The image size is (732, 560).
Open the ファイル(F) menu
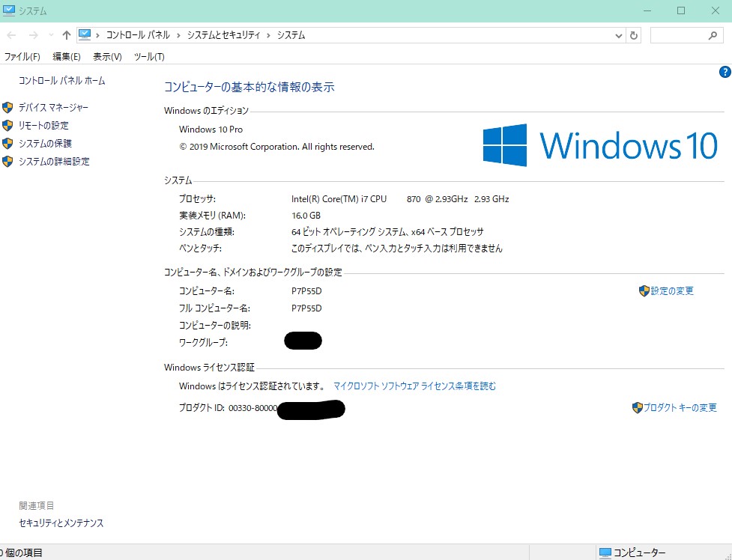[22, 57]
